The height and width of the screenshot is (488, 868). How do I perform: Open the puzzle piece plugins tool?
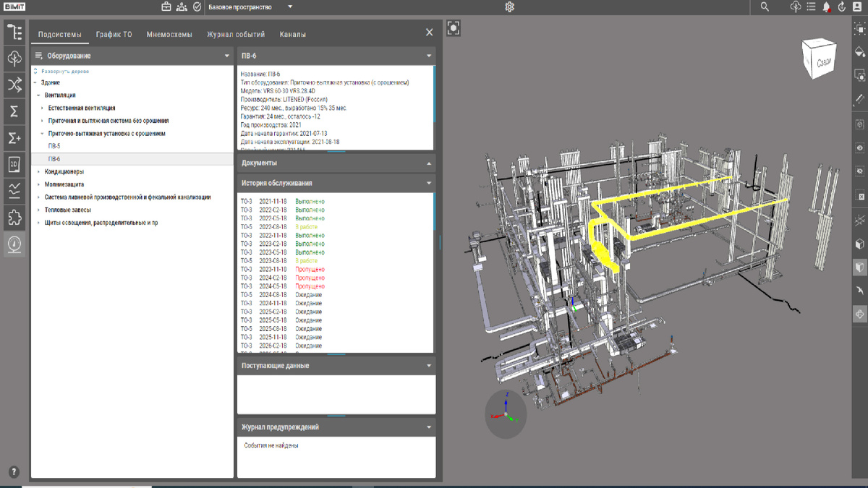[14, 218]
